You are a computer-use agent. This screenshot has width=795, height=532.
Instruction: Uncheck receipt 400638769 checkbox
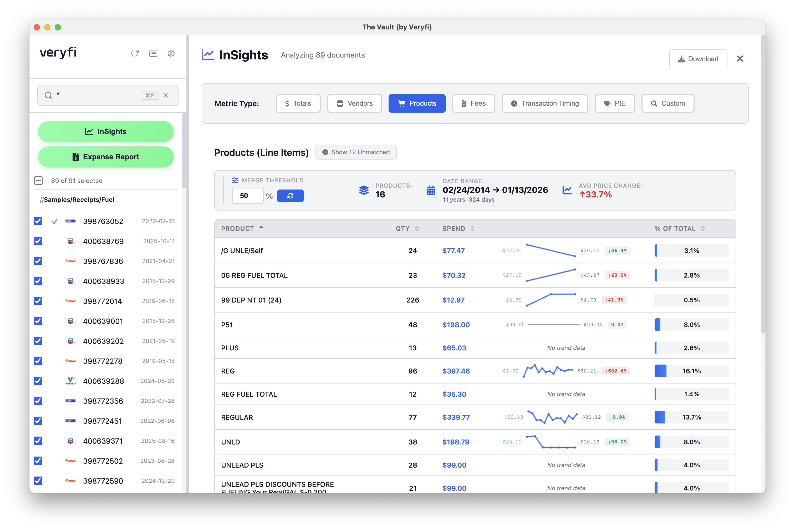coord(38,241)
